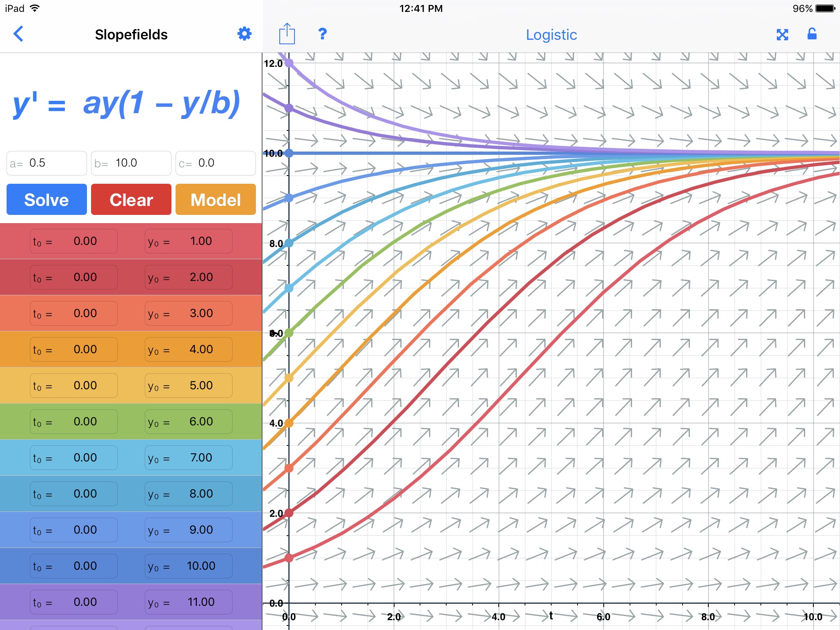Tap the fullscreen expand icon
This screenshot has height=630, width=840.
(783, 34)
